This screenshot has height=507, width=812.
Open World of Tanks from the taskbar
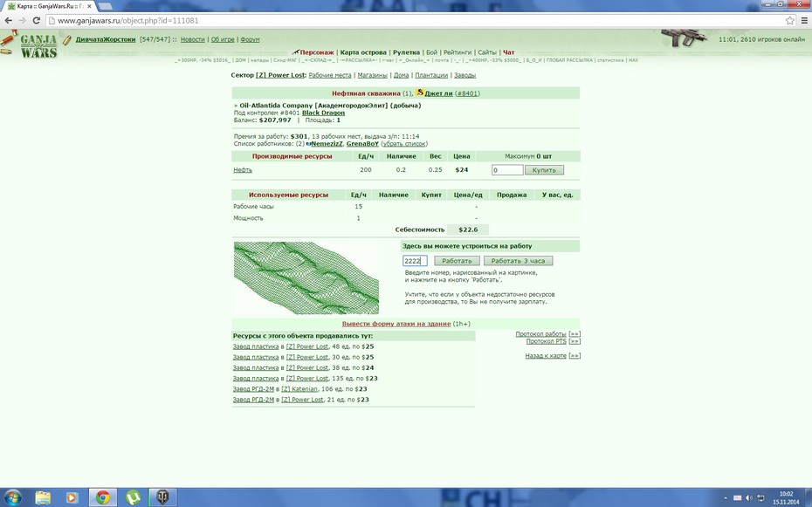162,497
